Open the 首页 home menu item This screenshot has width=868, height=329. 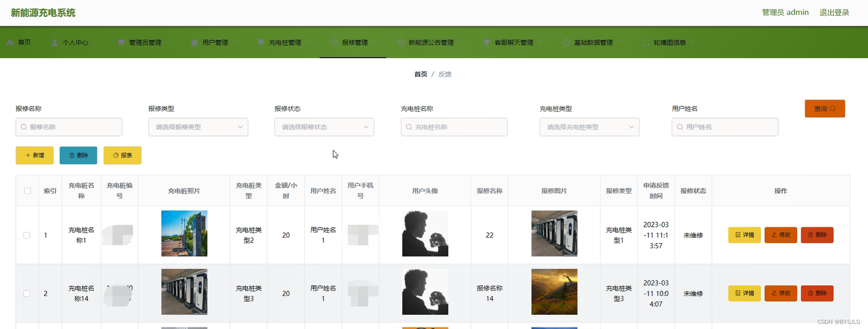18,42
